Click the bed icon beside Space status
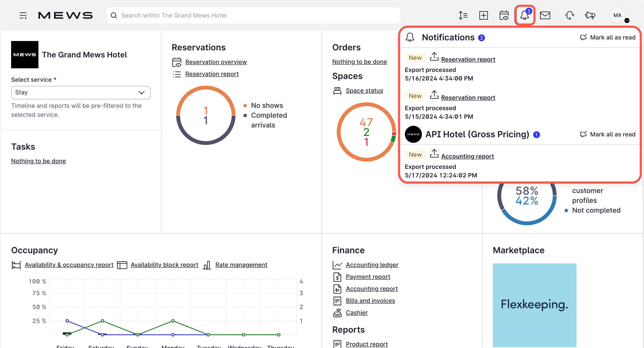The height and width of the screenshot is (348, 644). coord(337,91)
